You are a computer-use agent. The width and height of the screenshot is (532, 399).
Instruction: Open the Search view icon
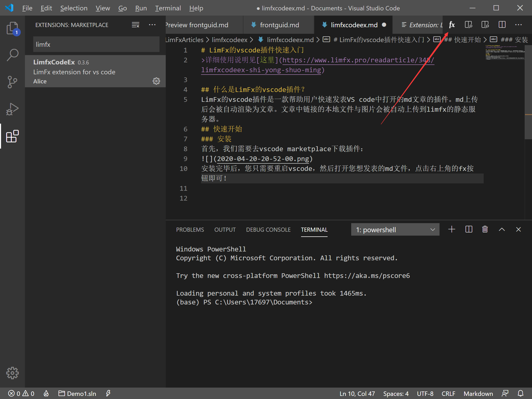click(12, 55)
